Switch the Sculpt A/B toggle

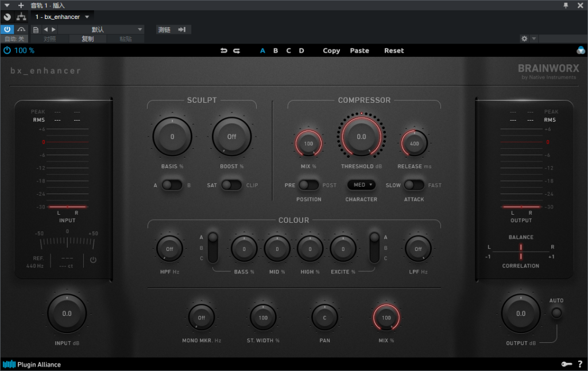(x=172, y=185)
